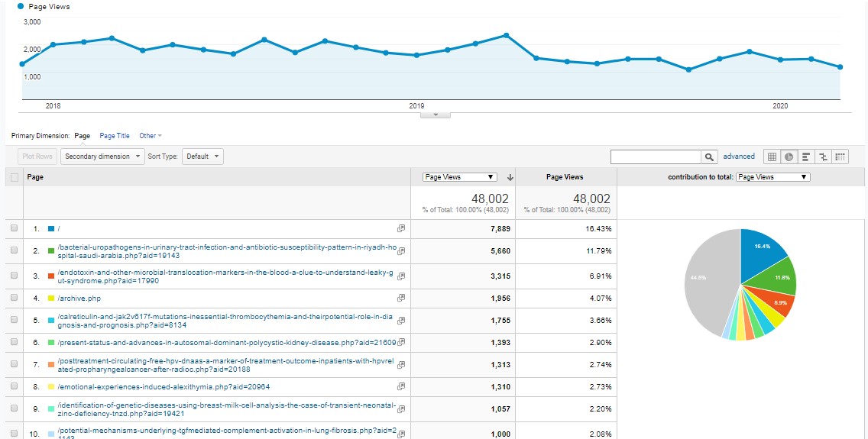The height and width of the screenshot is (439, 868).
Task: Switch to the performance bar view icon
Action: point(805,157)
